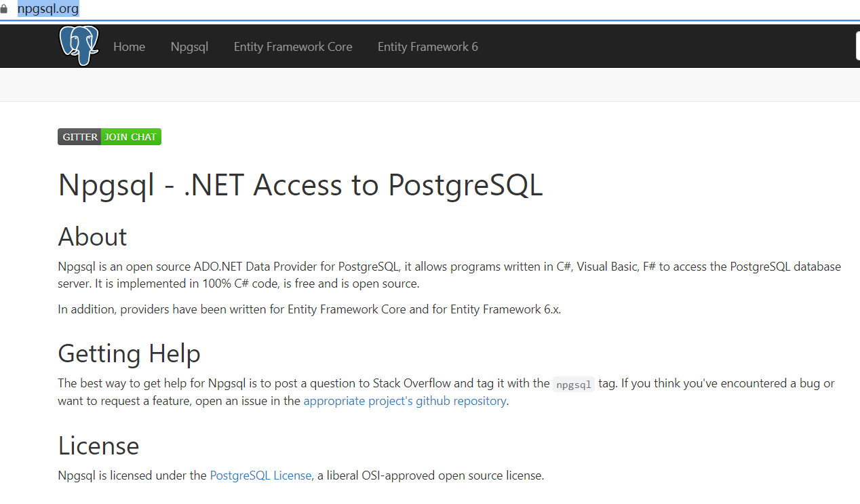Click the lock icon beside the URL
The width and height of the screenshot is (860, 504).
[x=4, y=9]
